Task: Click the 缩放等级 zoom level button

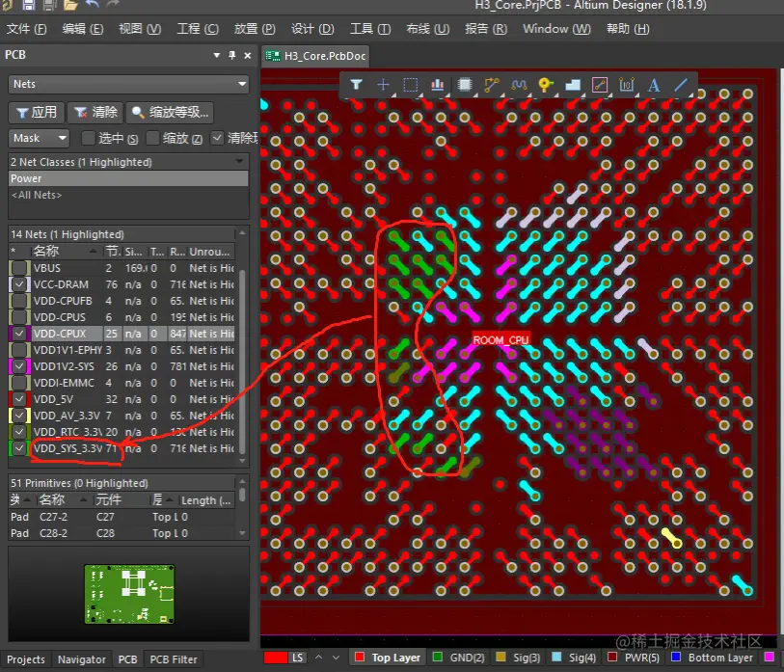Action: (170, 112)
